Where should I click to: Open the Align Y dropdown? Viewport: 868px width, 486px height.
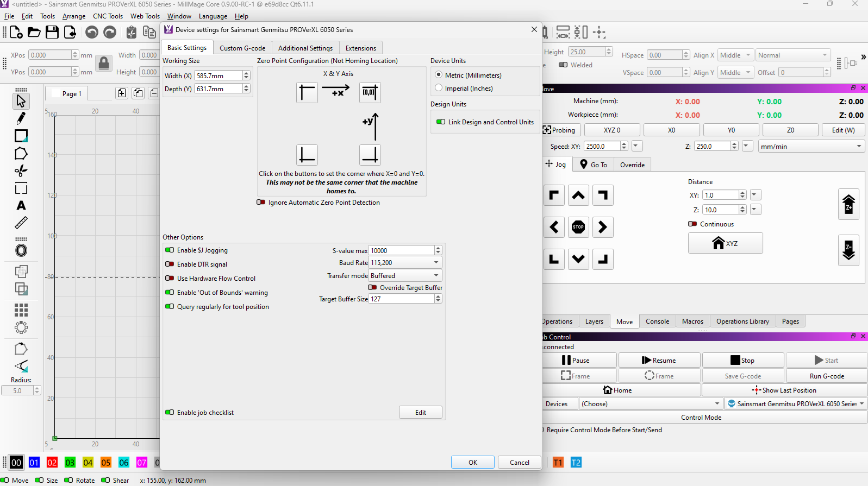(735, 73)
